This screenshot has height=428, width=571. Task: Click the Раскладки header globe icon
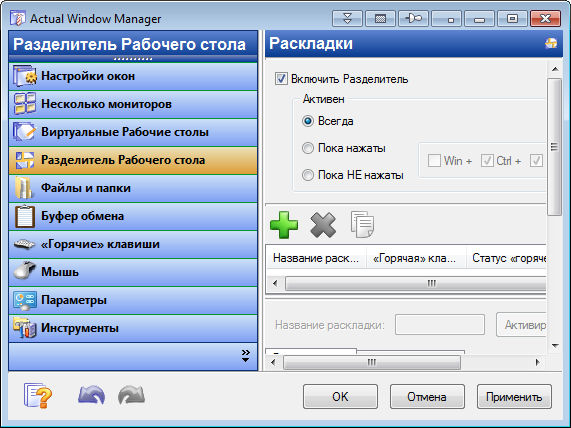point(551,43)
